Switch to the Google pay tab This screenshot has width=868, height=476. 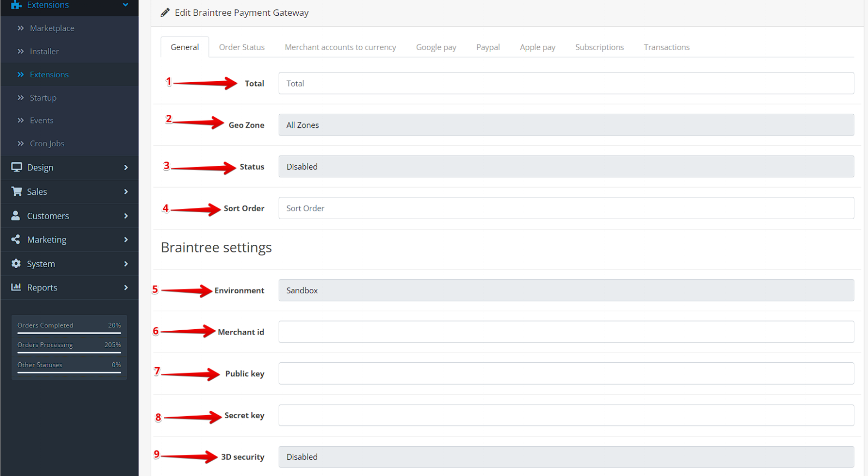436,47
